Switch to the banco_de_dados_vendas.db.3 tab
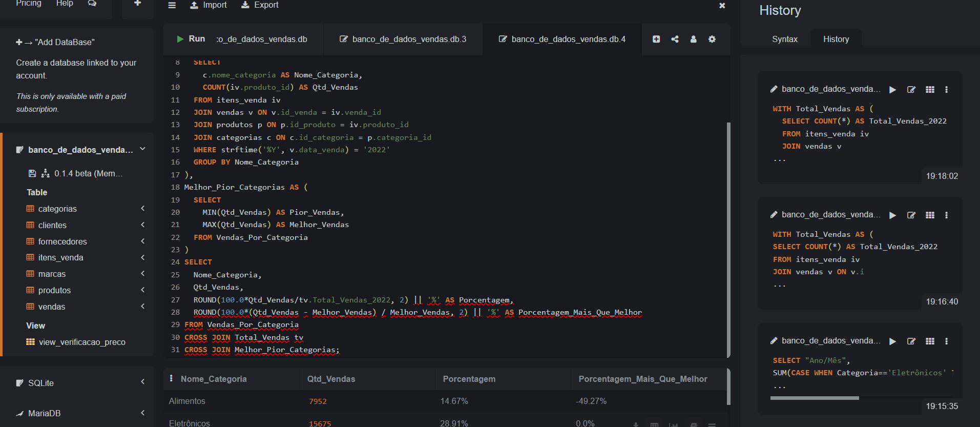 [403, 39]
